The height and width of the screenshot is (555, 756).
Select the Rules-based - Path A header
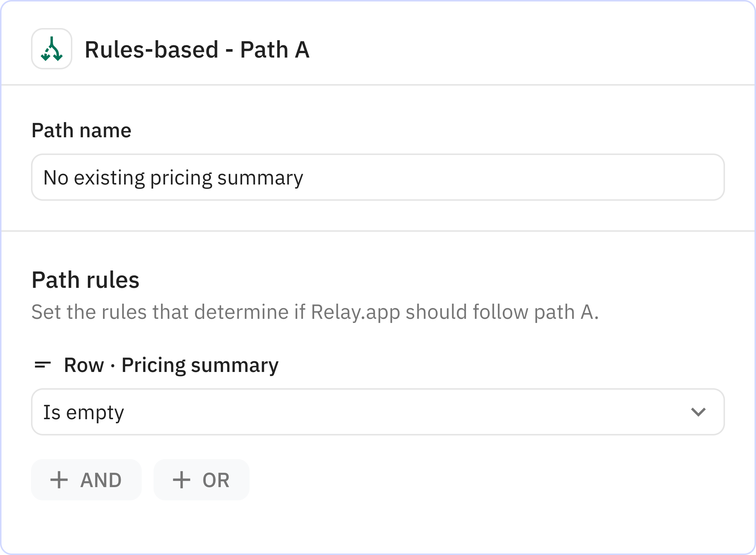197,48
